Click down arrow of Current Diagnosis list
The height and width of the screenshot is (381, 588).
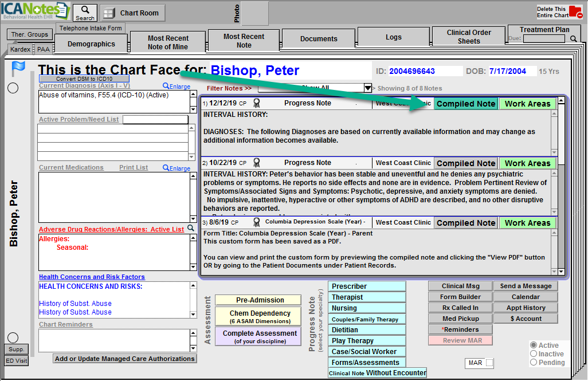193,109
